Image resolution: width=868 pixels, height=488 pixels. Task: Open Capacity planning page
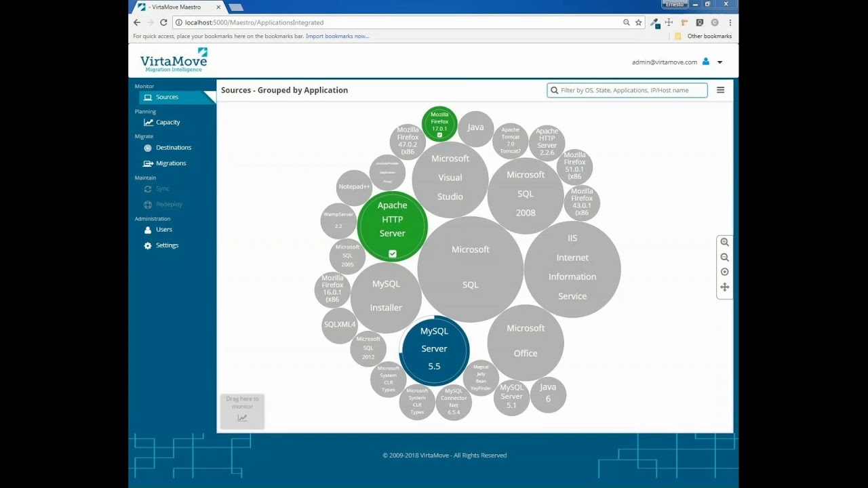[162, 123]
